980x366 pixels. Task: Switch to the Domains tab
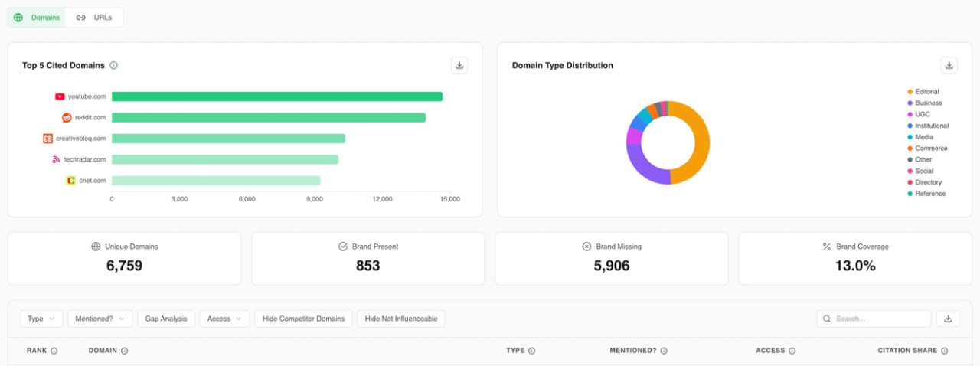pyautogui.click(x=37, y=18)
